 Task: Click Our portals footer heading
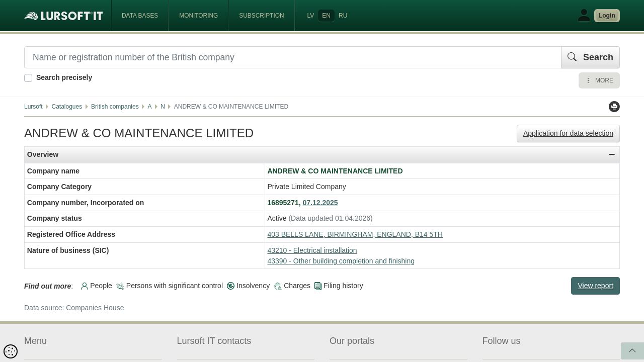[352, 341]
